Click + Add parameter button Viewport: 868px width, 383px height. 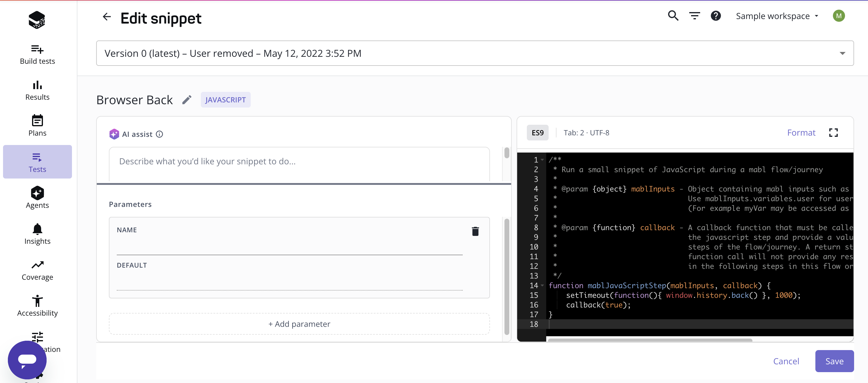click(x=299, y=324)
